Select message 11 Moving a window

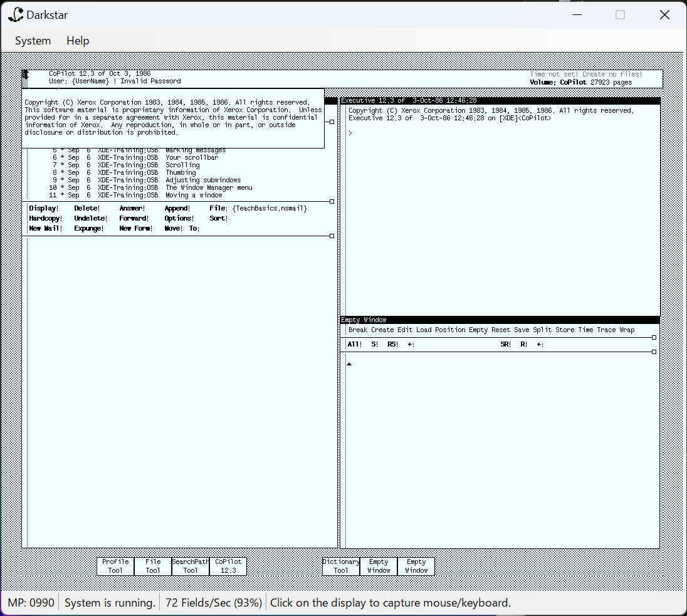pos(136,195)
